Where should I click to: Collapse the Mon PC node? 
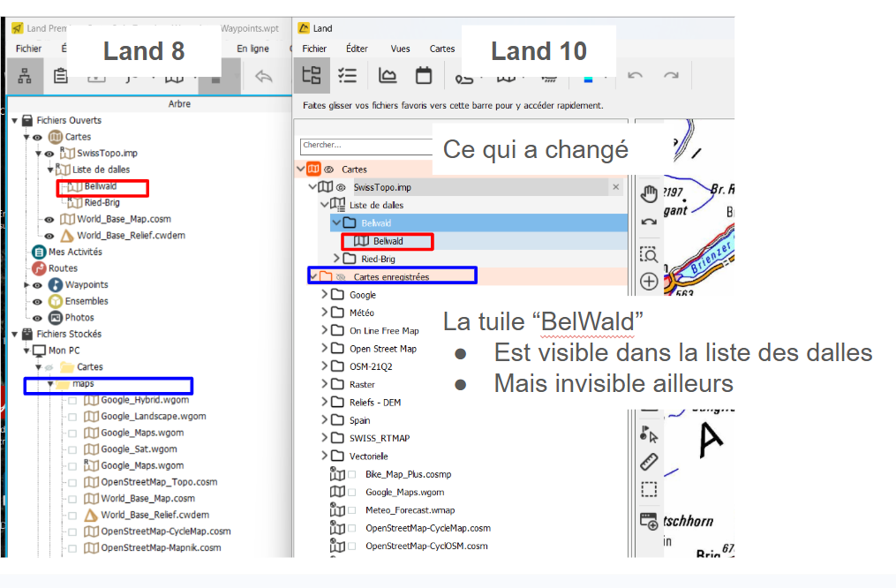point(26,351)
